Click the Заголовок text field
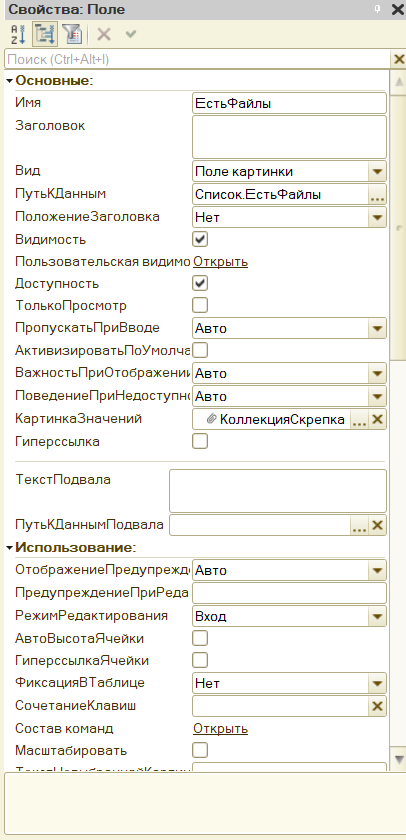The image size is (406, 840). [x=289, y=137]
